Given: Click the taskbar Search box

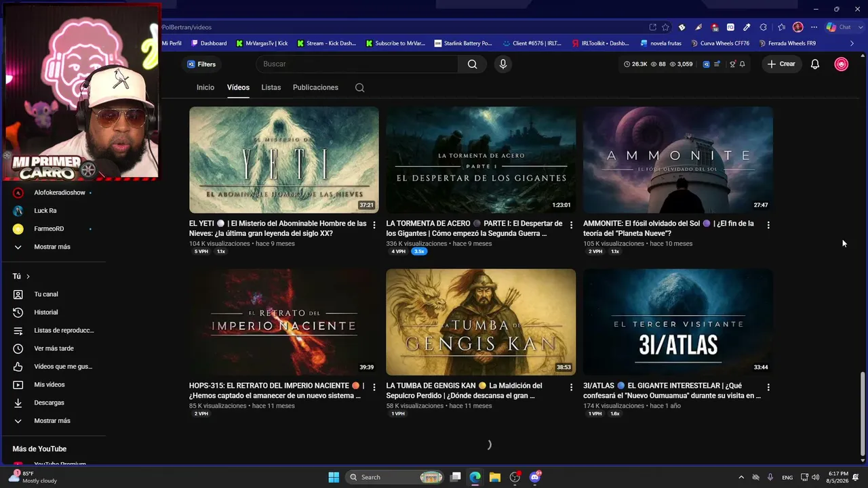Looking at the screenshot, I should [395, 477].
